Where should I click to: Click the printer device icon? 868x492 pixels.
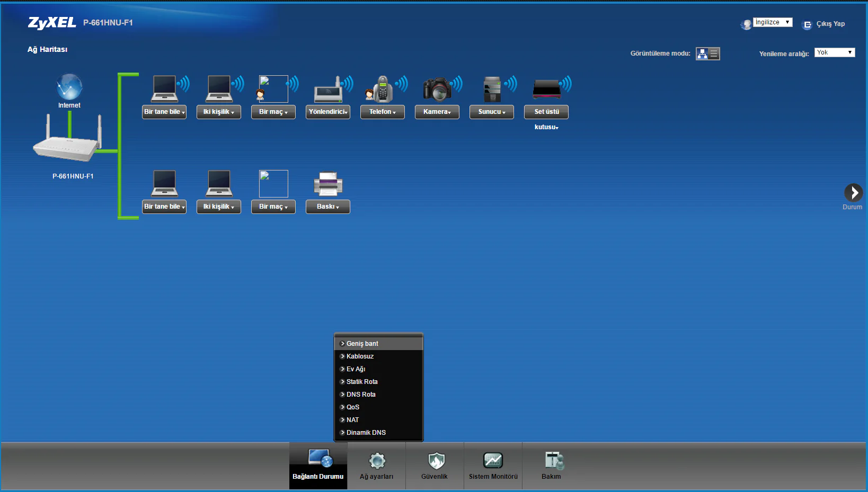pyautogui.click(x=328, y=184)
